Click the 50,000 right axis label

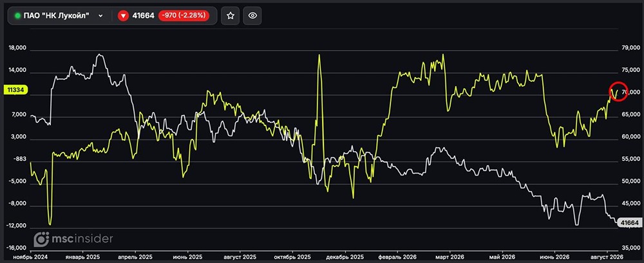pos(632,181)
